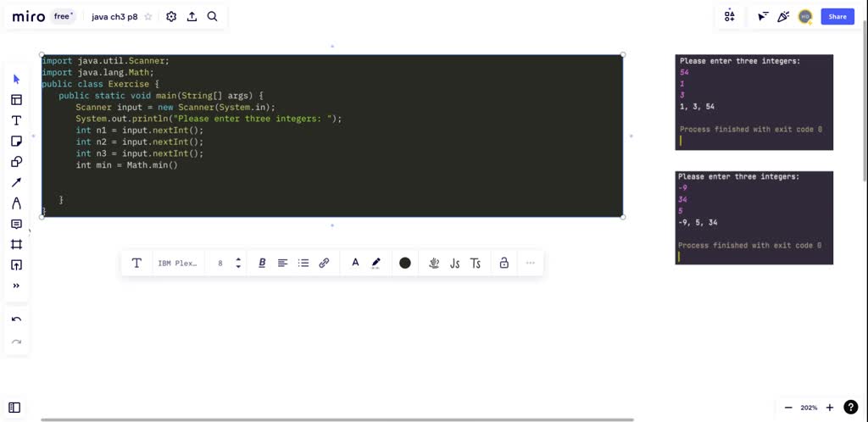
Task: Undo the last action
Action: [16, 319]
